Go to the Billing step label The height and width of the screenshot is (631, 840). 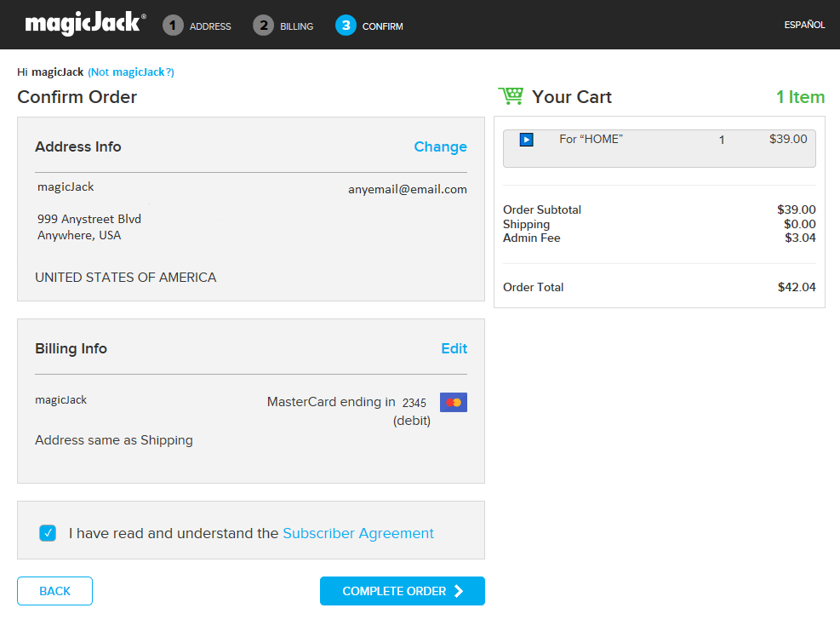tap(297, 26)
